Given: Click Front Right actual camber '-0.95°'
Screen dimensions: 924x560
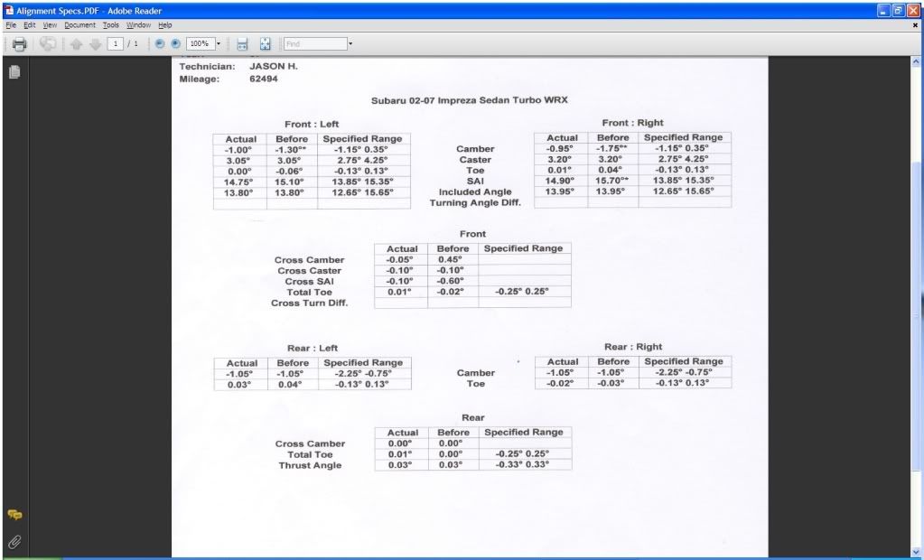Looking at the screenshot, I should point(559,148).
